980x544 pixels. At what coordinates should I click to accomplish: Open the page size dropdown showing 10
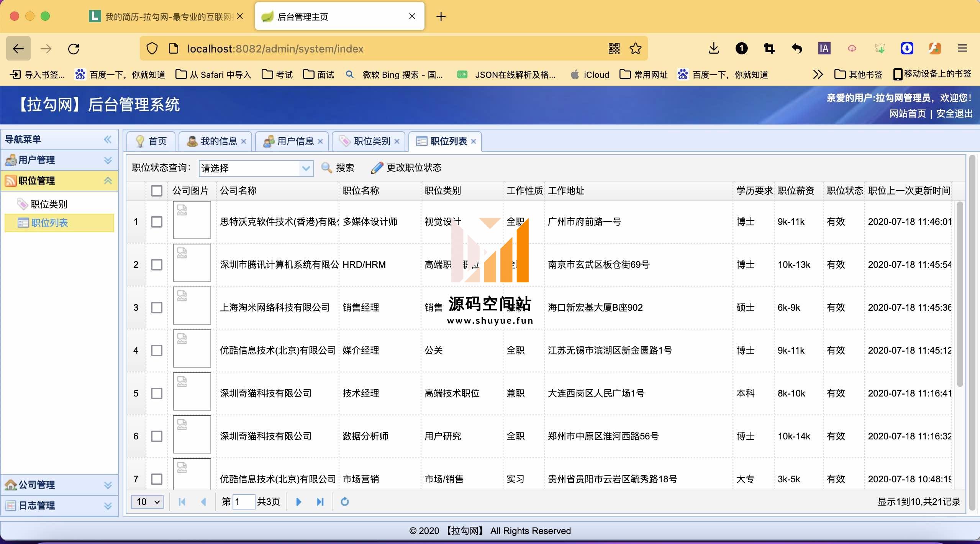pos(147,501)
